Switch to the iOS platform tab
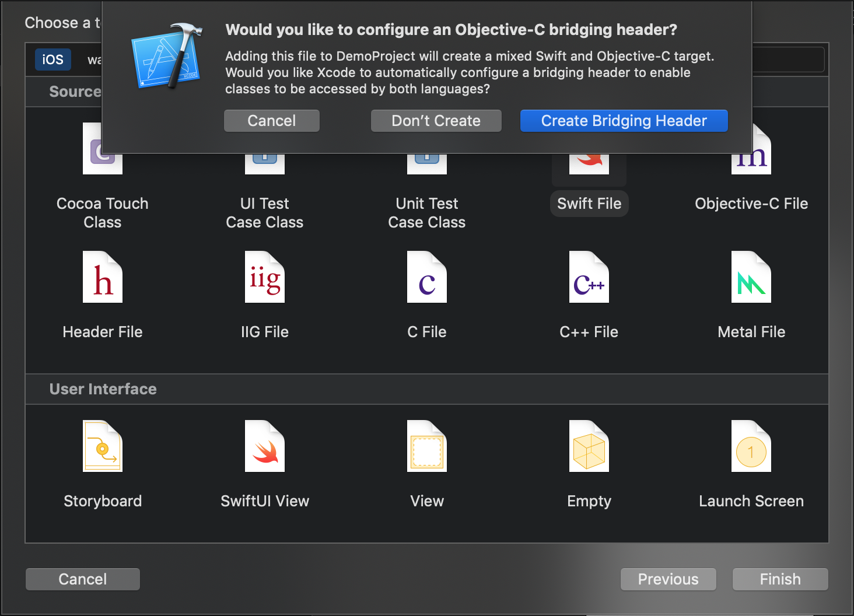The height and width of the screenshot is (616, 854). [x=53, y=60]
